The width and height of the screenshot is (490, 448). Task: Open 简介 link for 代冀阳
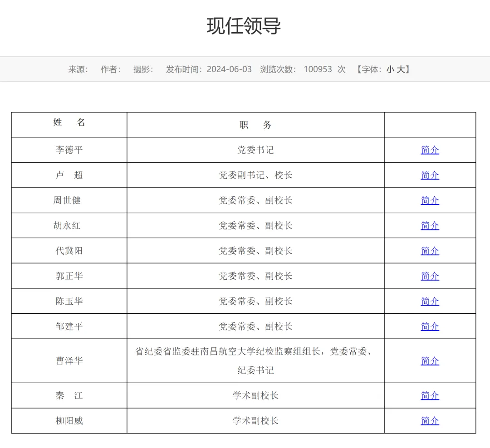coord(430,251)
